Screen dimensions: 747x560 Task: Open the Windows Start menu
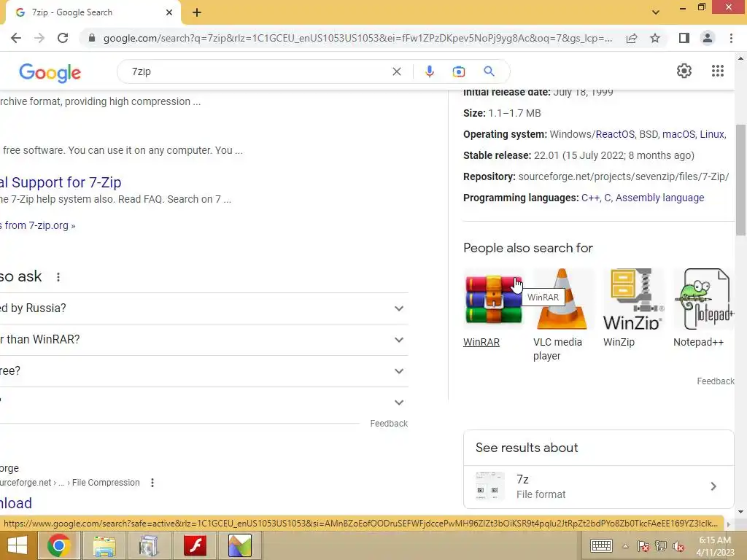click(x=18, y=545)
